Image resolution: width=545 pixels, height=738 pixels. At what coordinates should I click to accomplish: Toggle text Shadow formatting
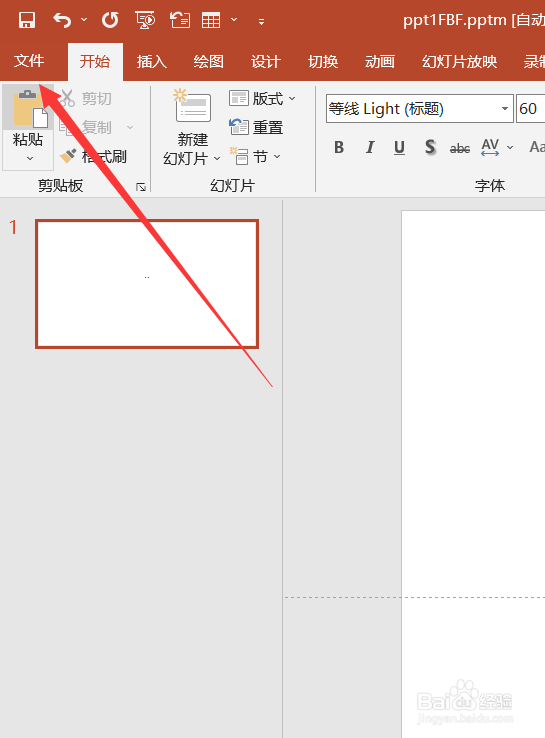tap(430, 148)
